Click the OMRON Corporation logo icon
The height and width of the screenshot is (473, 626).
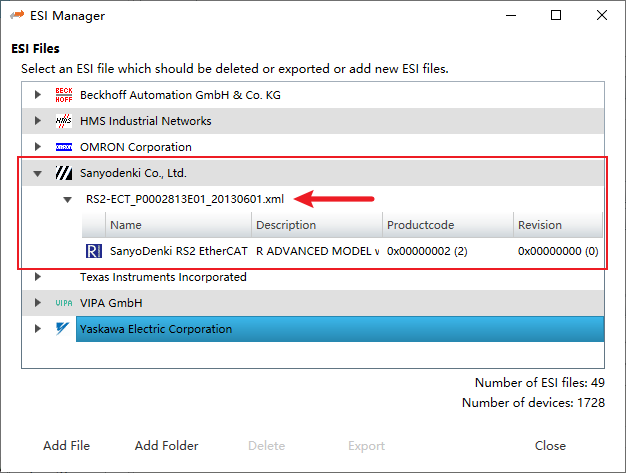point(64,147)
